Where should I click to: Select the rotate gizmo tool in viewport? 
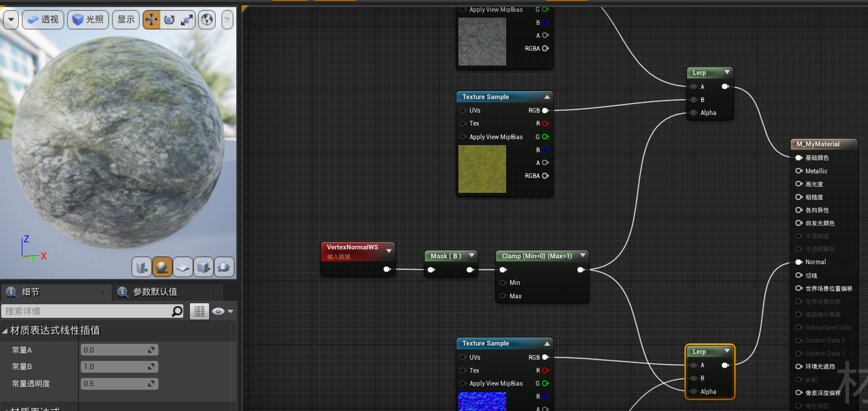[x=169, y=19]
